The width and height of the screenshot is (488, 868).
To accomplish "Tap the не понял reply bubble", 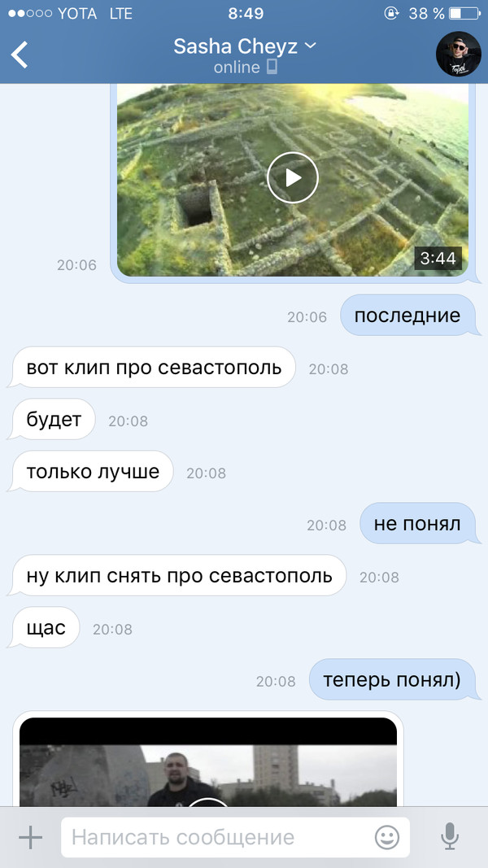I will click(x=417, y=524).
